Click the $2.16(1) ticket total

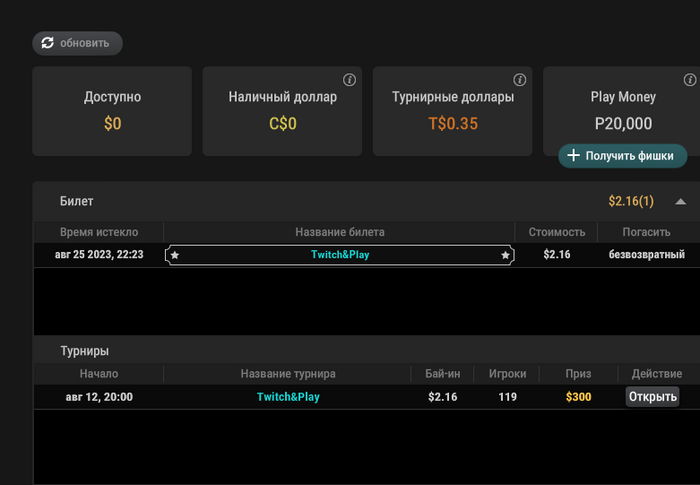click(x=631, y=201)
